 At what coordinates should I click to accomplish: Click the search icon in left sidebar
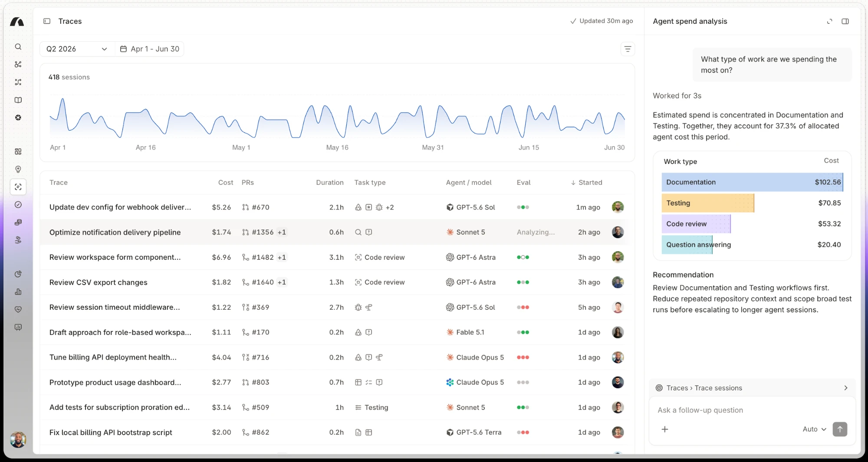18,47
